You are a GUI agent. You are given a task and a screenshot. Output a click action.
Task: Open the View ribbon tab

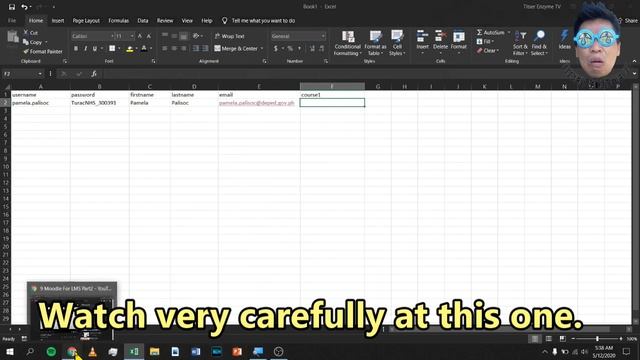[187, 20]
